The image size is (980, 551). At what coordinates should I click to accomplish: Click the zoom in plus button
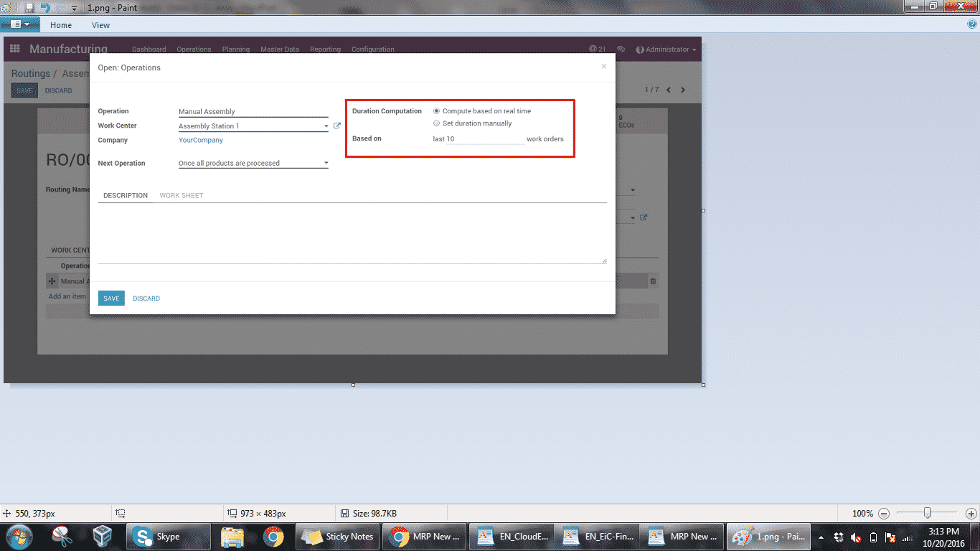(971, 514)
